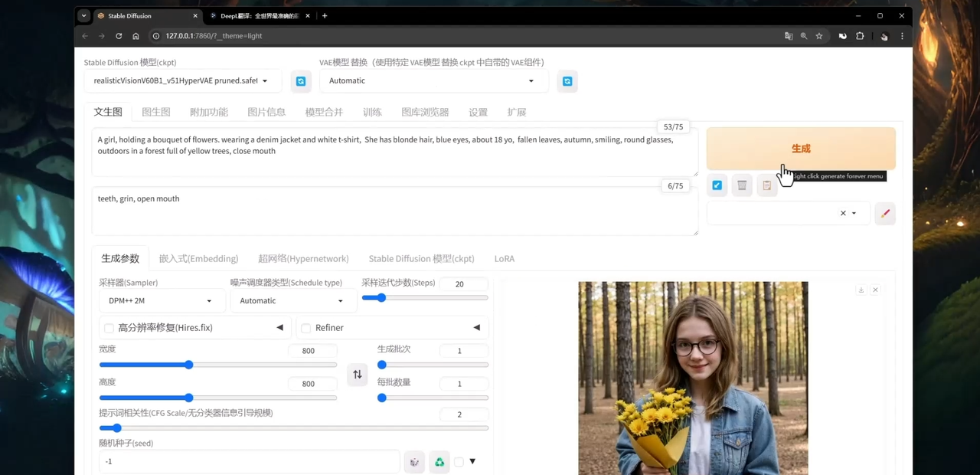The image size is (980, 475).
Task: Enable the Hires.fix checkbox
Action: click(109, 328)
